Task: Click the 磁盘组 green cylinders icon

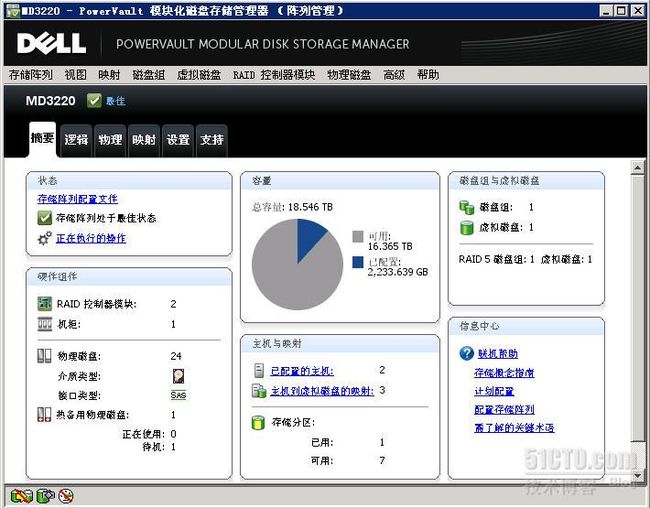Action: pyautogui.click(x=467, y=207)
